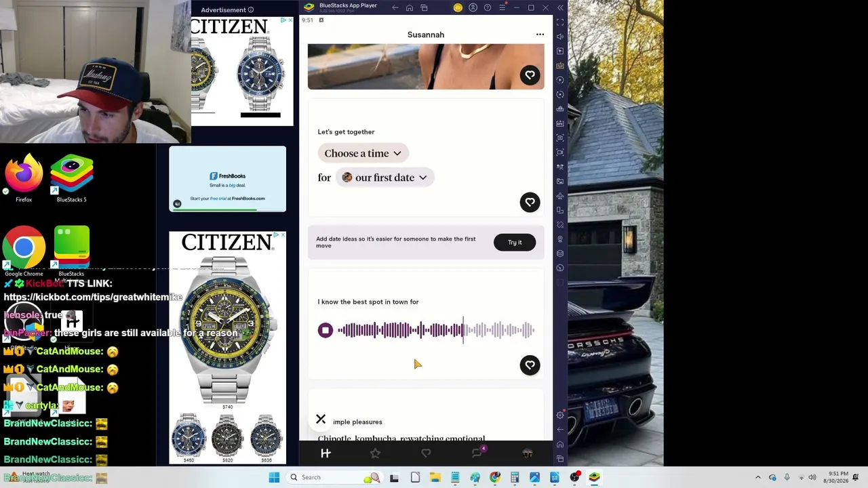This screenshot has height=488, width=868.
Task: Open Chrome from the taskbar
Action: click(495, 477)
